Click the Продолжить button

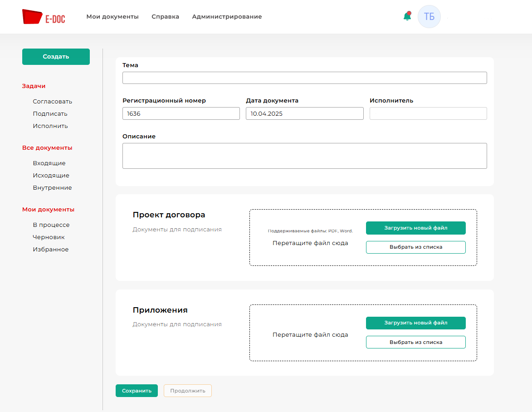coord(187,391)
